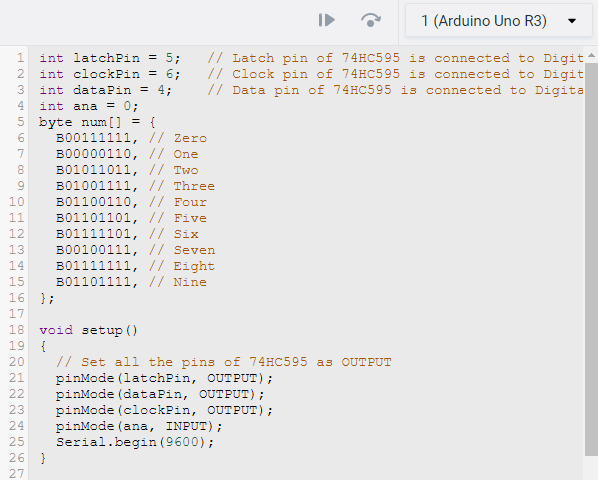This screenshot has height=480, width=598.
Task: Click on 'int ana = 0;' line
Action: pyautogui.click(x=89, y=106)
